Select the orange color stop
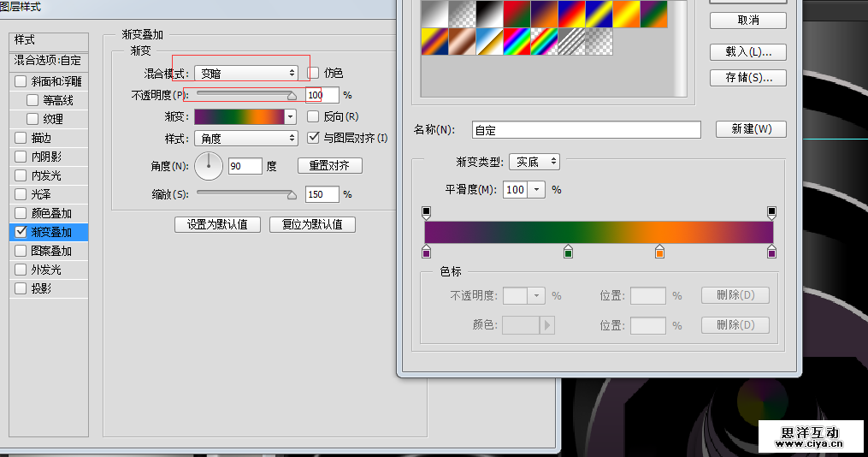 click(659, 252)
